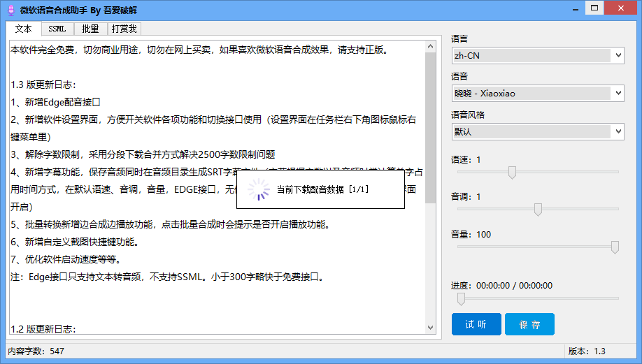Click the loading spinner in download popup
This screenshot has height=364, width=642.
tap(259, 189)
